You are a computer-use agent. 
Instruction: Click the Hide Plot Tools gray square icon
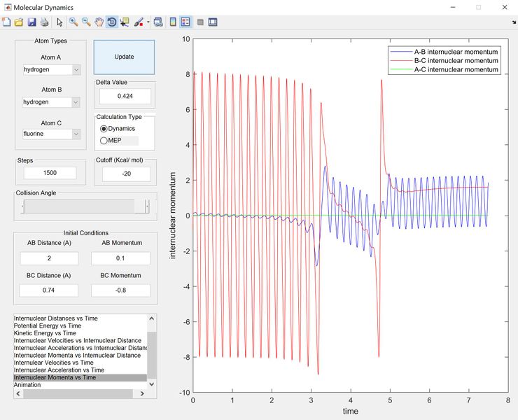tap(200, 22)
